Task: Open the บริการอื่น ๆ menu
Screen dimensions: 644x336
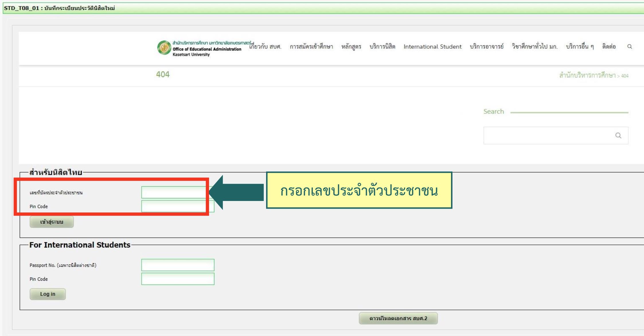Action: pos(580,47)
